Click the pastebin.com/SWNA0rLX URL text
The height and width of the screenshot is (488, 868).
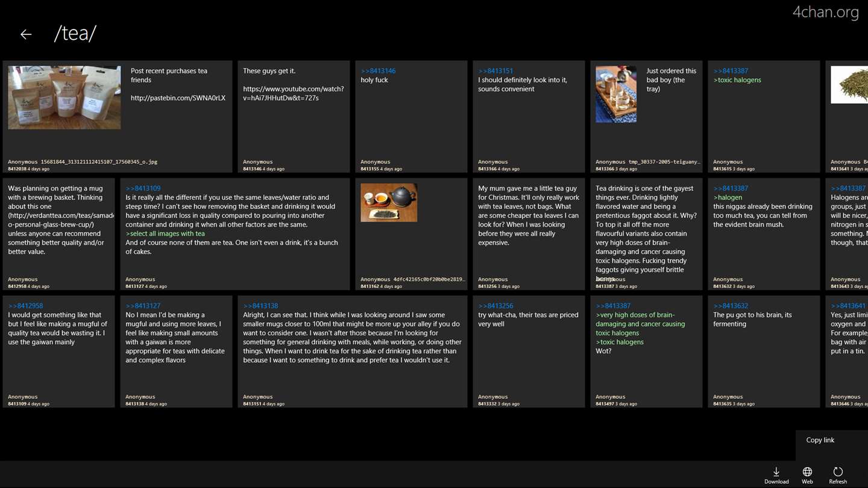(x=178, y=98)
